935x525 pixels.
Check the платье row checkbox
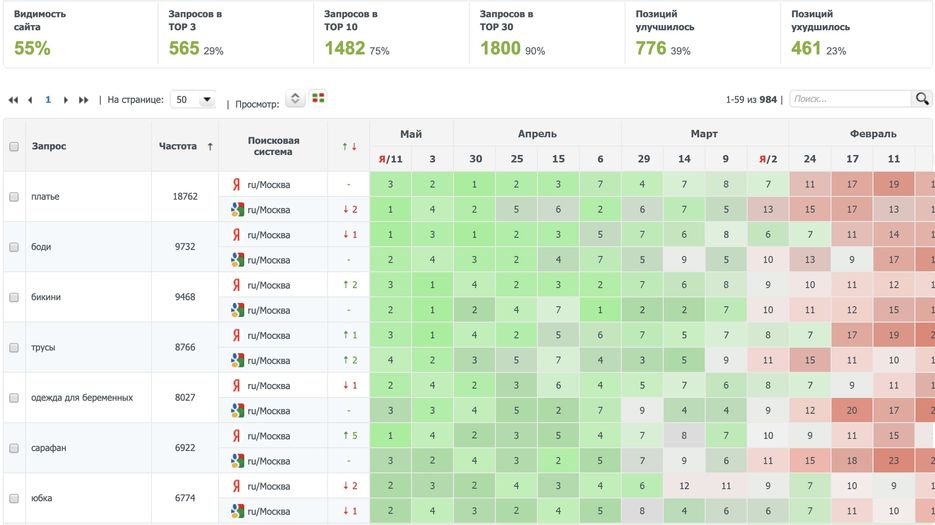pos(14,197)
